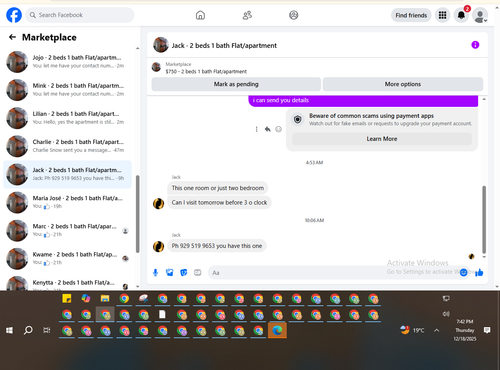Open the account profile menu
500x370 pixels.
tap(480, 16)
